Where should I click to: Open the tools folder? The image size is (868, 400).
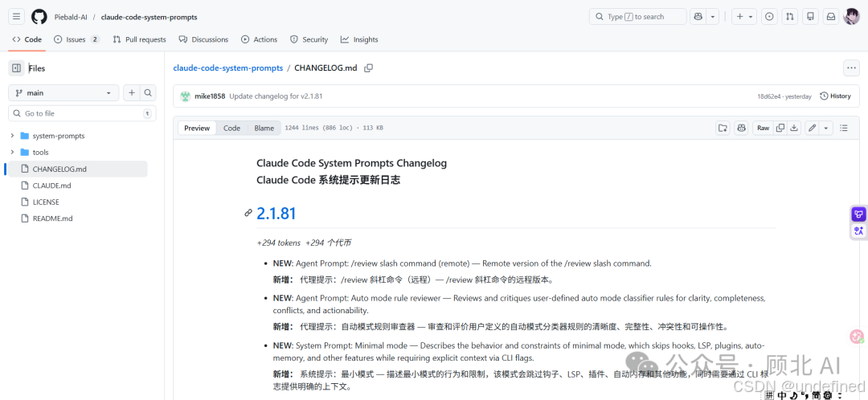pos(40,152)
